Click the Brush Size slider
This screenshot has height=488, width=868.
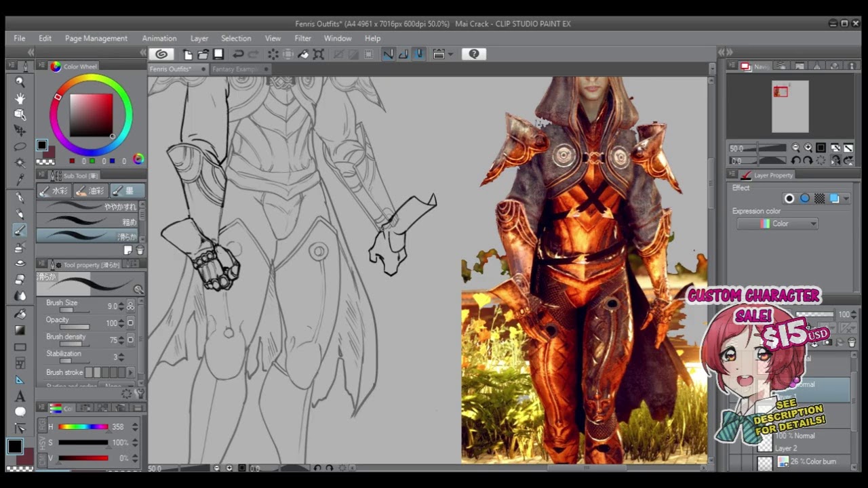tap(77, 310)
